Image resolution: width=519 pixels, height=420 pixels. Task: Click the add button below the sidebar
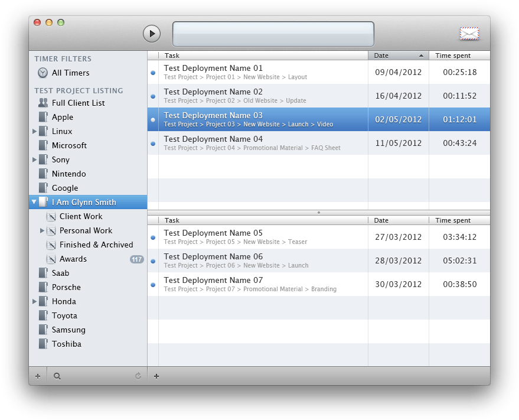38,376
